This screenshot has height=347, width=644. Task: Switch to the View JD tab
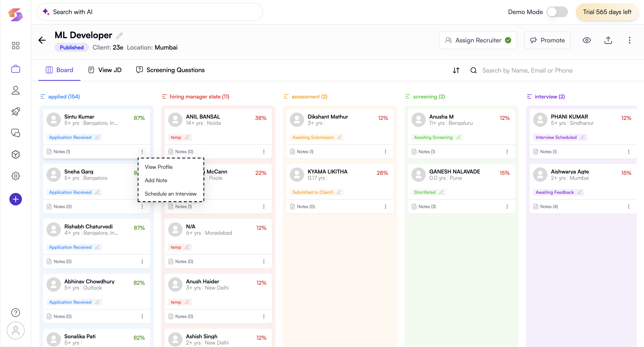[x=105, y=70]
